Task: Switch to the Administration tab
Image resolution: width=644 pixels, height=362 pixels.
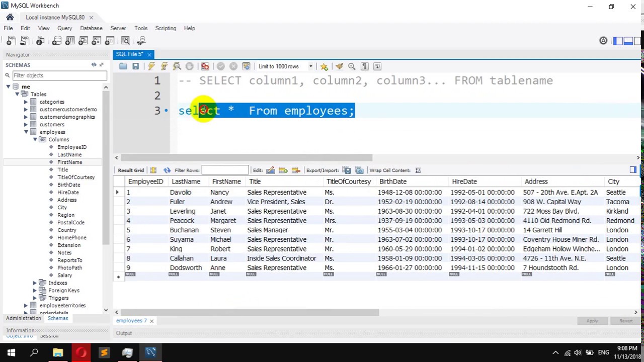Action: (24, 318)
